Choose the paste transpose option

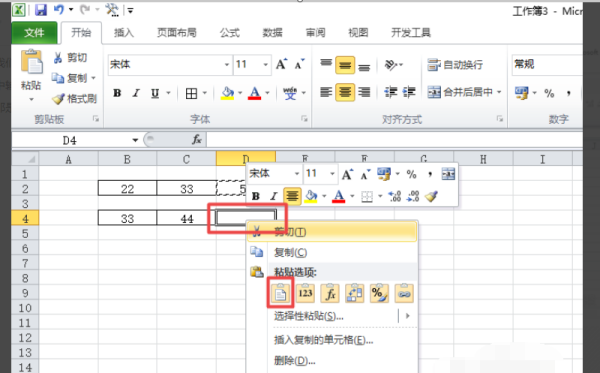tap(354, 293)
